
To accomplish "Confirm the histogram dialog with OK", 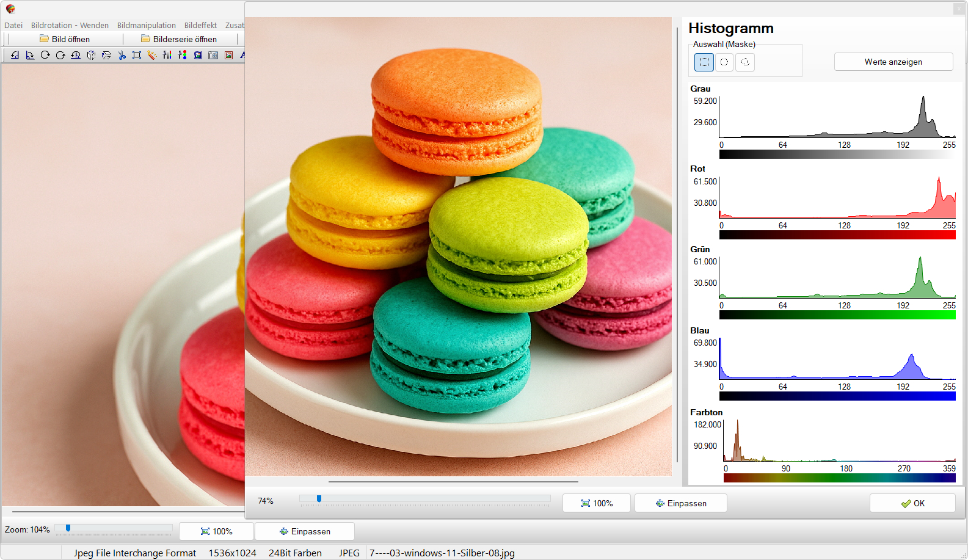I will 912,503.
